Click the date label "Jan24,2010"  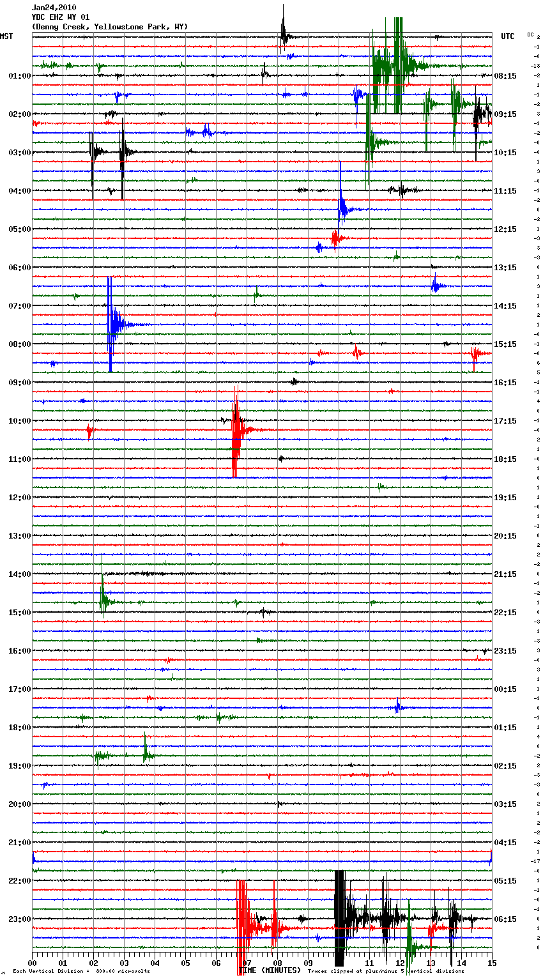pos(54,8)
